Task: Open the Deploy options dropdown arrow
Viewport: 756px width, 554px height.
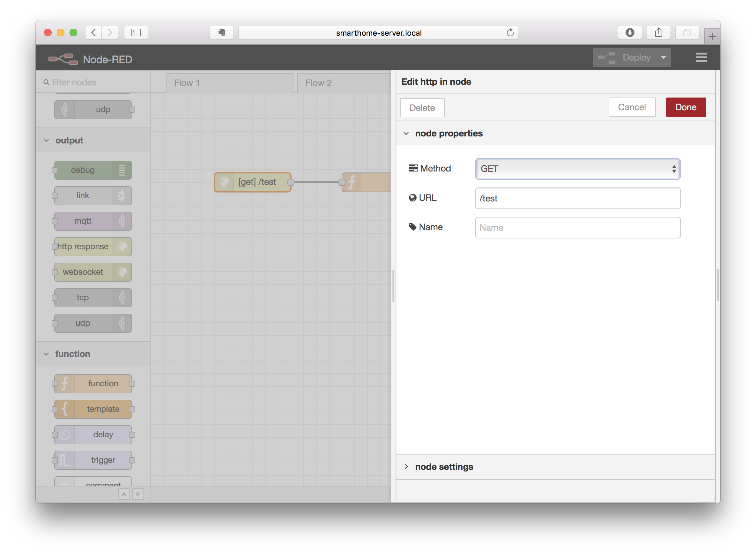Action: tap(663, 57)
